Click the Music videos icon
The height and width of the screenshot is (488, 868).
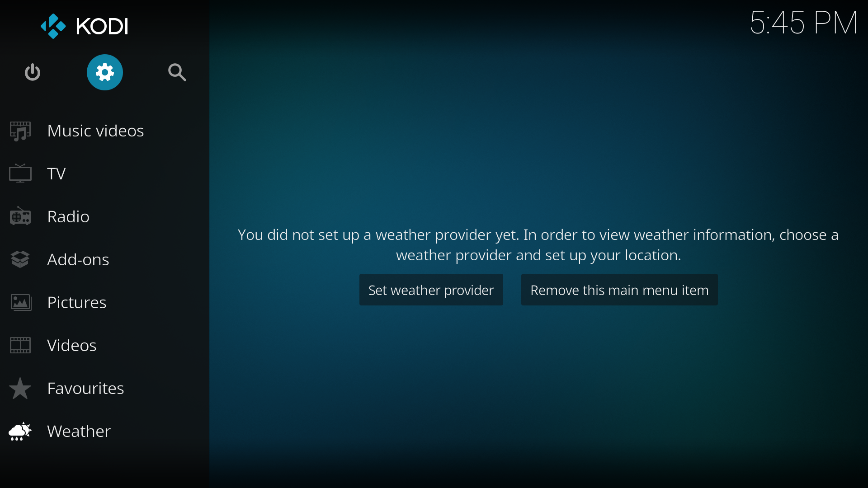tap(21, 131)
